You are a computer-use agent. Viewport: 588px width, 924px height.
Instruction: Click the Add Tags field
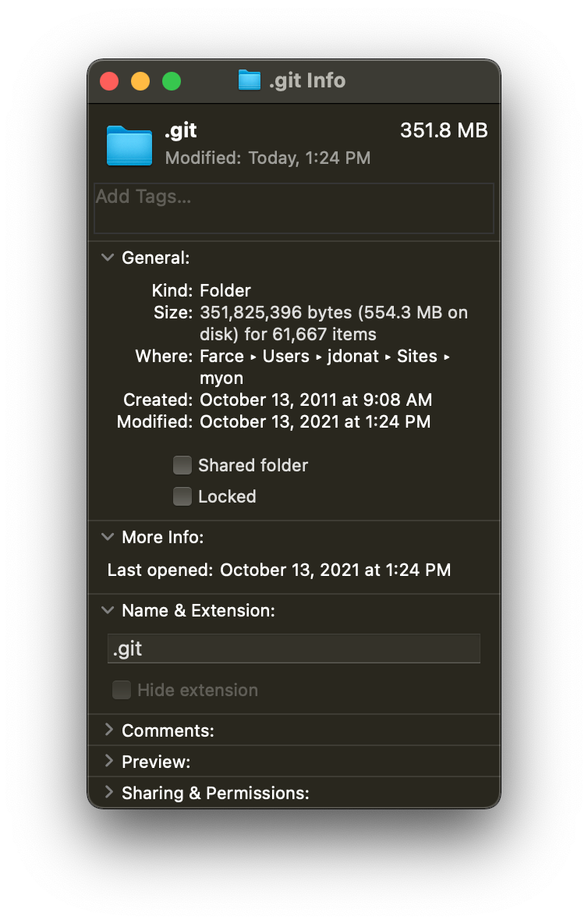[x=294, y=208]
